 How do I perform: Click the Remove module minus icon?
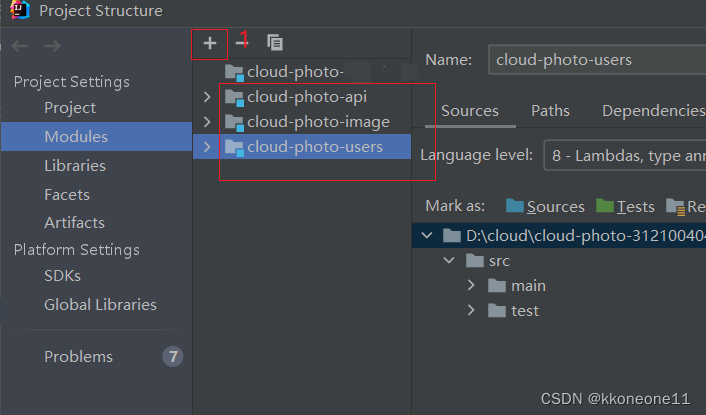point(242,43)
